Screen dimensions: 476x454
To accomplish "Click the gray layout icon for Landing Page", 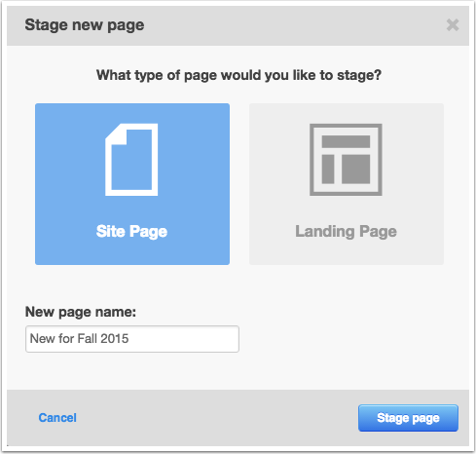I will click(x=346, y=160).
